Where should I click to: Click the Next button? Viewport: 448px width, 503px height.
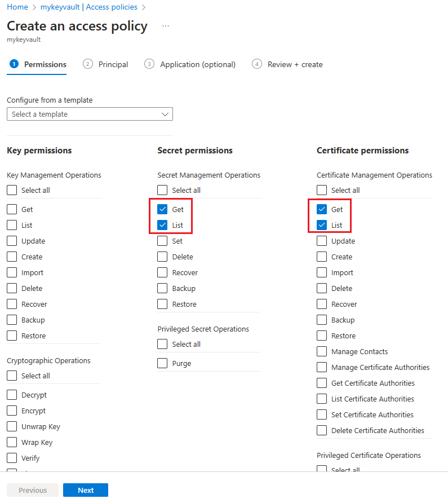[85, 490]
